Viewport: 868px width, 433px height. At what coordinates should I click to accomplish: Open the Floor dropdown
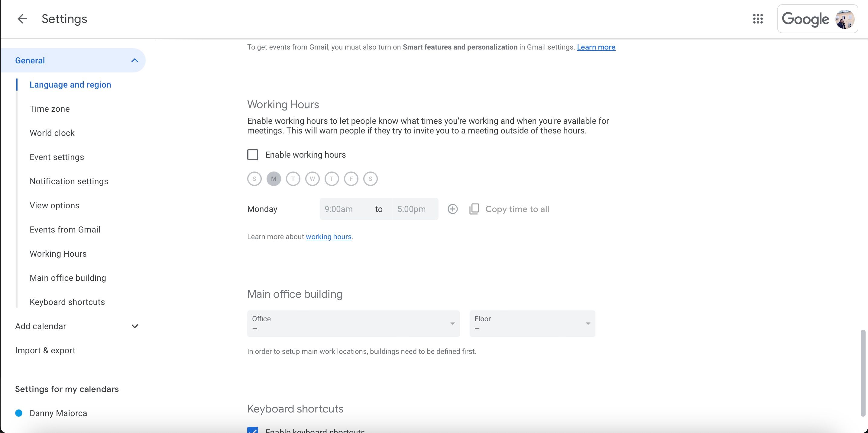click(532, 324)
